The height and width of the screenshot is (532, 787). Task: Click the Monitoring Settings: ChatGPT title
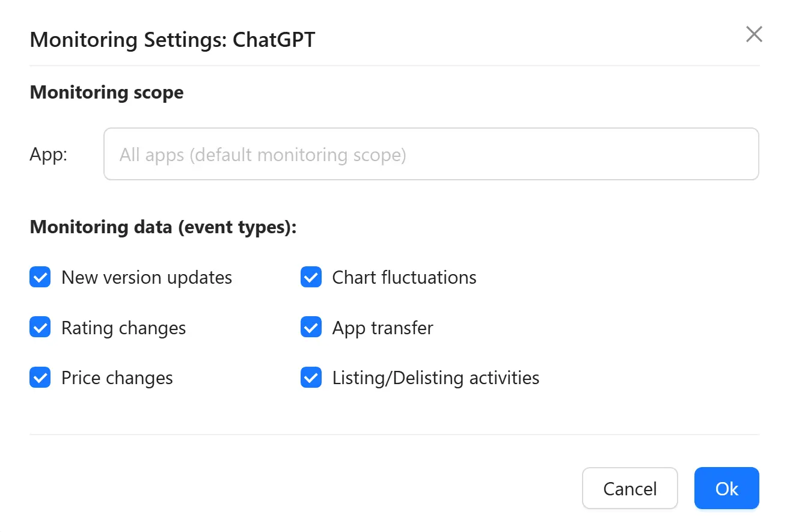[x=172, y=40]
